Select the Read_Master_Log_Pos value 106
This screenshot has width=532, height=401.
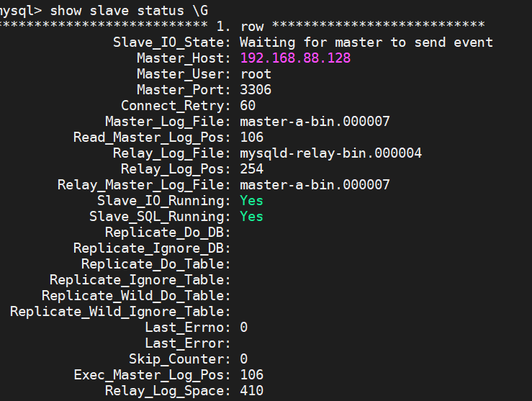(x=252, y=138)
